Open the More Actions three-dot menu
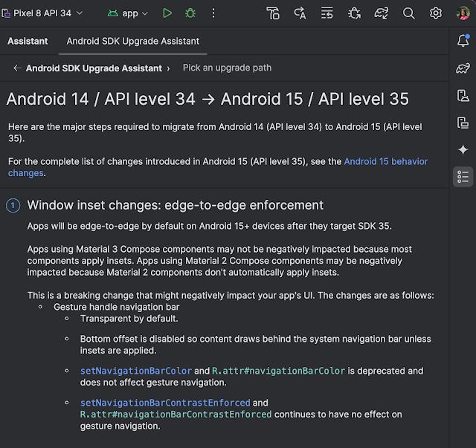Screen dimensions: 476x448 click(x=214, y=13)
